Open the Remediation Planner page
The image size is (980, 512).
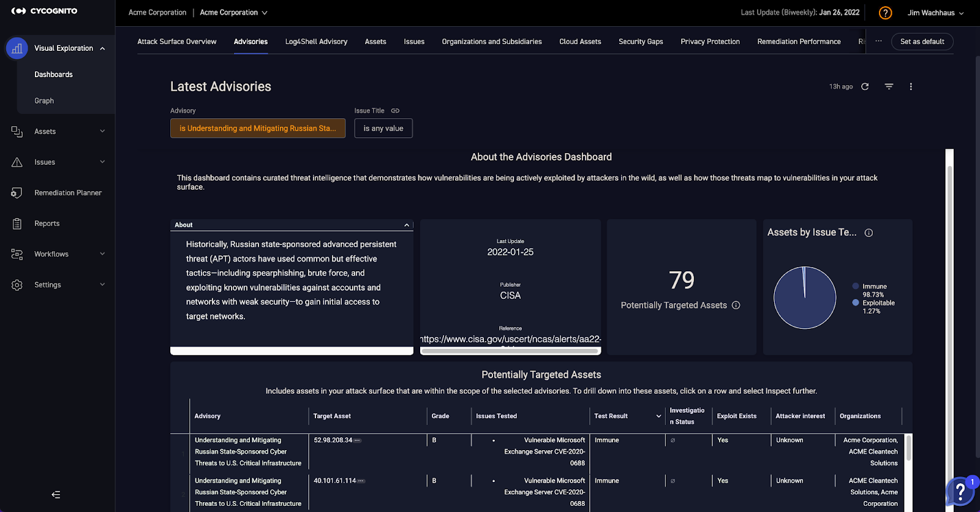tap(68, 193)
